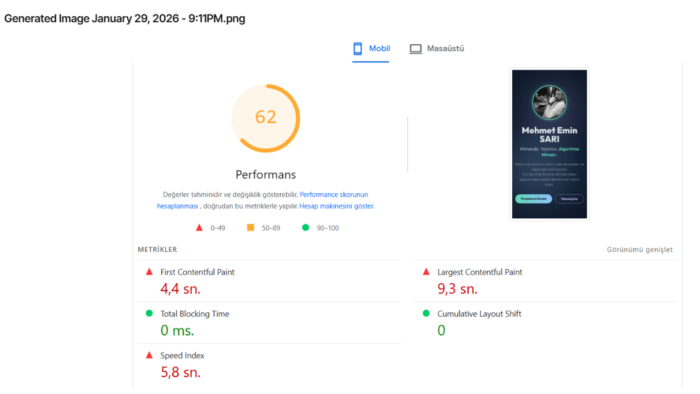Open the 'Hesap makinesini göster' link
700x394 pixels.
337,206
